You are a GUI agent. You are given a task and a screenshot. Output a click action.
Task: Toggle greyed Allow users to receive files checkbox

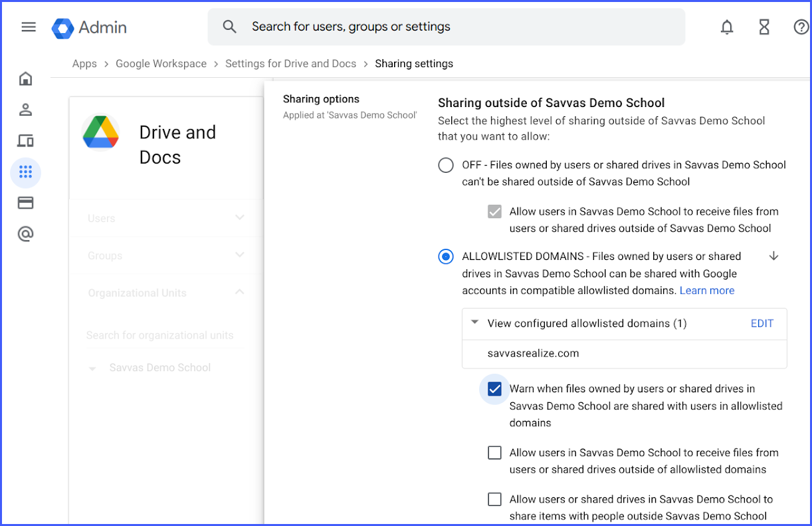(494, 211)
